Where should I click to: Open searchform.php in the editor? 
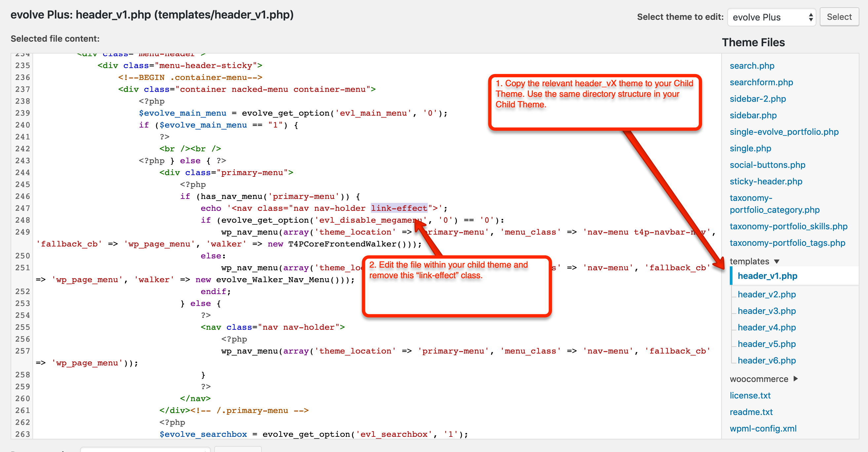pyautogui.click(x=761, y=82)
